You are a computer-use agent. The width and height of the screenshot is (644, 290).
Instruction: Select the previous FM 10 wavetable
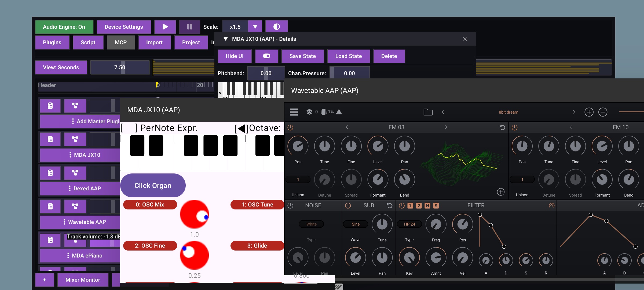coord(571,127)
